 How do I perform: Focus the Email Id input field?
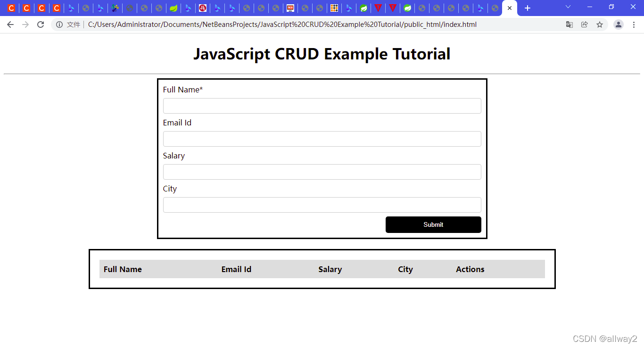[x=322, y=139]
